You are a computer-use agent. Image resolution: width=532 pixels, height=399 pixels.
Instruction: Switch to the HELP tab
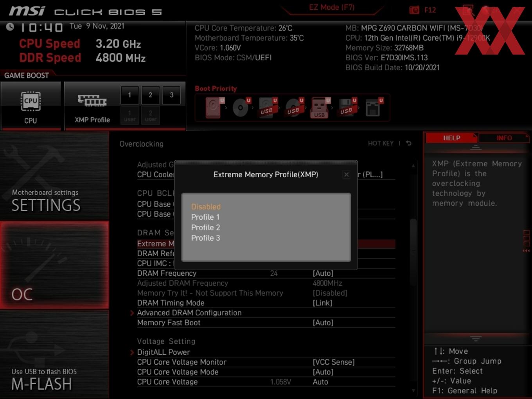click(x=451, y=138)
